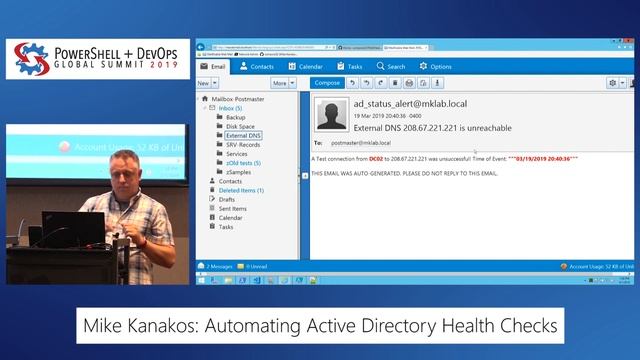
Task: Click the Reply All arrow icon
Action: coord(367,83)
